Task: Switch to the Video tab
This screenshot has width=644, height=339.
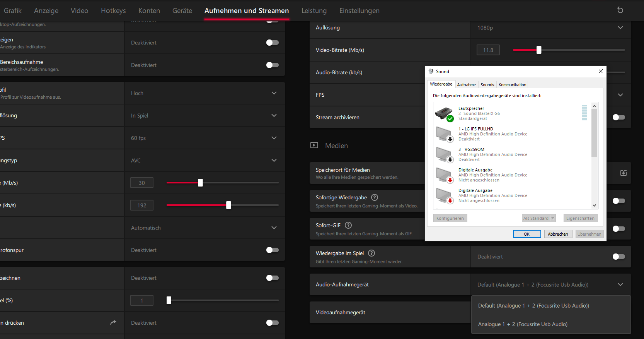Action: 79,10
